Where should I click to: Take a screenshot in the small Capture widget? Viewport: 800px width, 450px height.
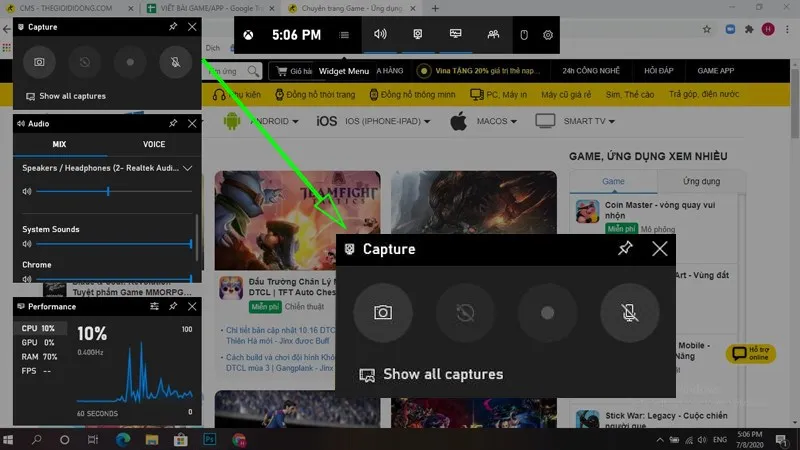(x=39, y=62)
